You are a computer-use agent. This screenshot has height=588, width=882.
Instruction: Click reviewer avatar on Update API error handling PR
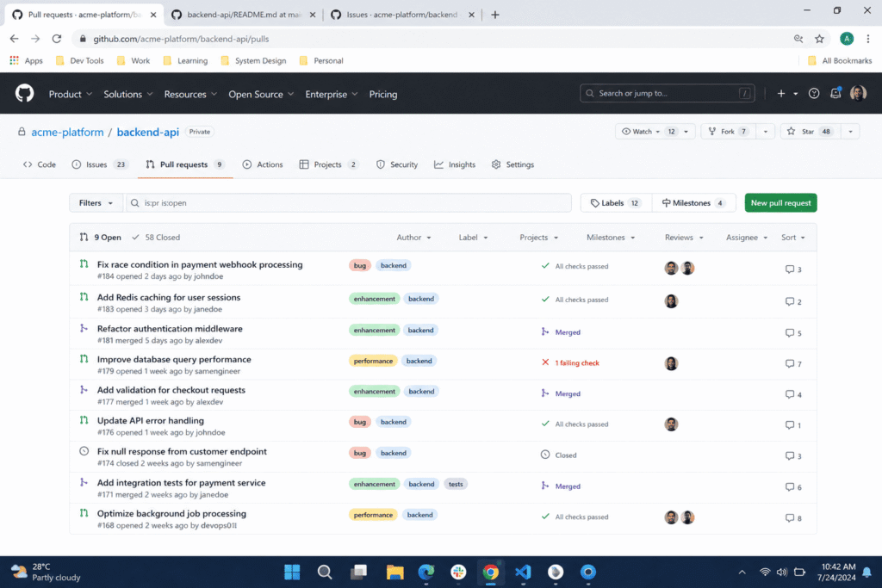click(x=671, y=424)
